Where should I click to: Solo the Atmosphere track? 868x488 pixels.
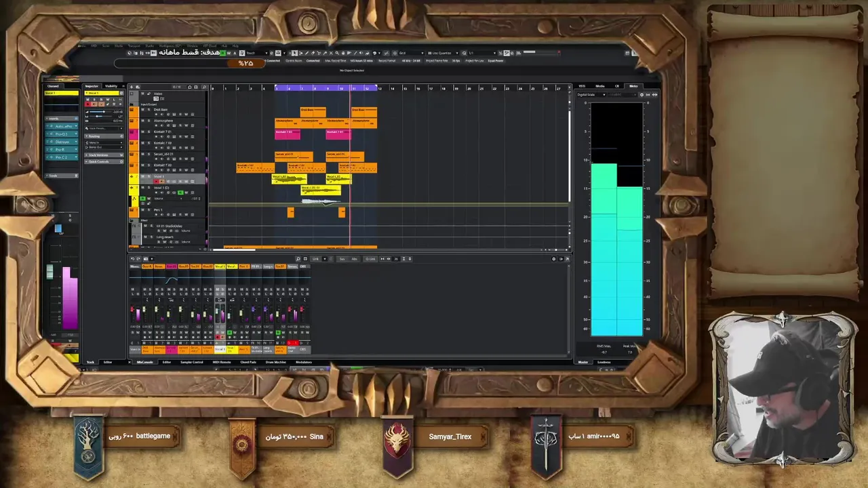pos(149,121)
